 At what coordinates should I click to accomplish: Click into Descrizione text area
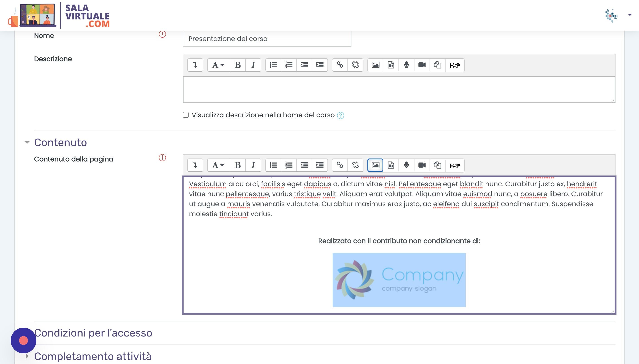tap(399, 90)
